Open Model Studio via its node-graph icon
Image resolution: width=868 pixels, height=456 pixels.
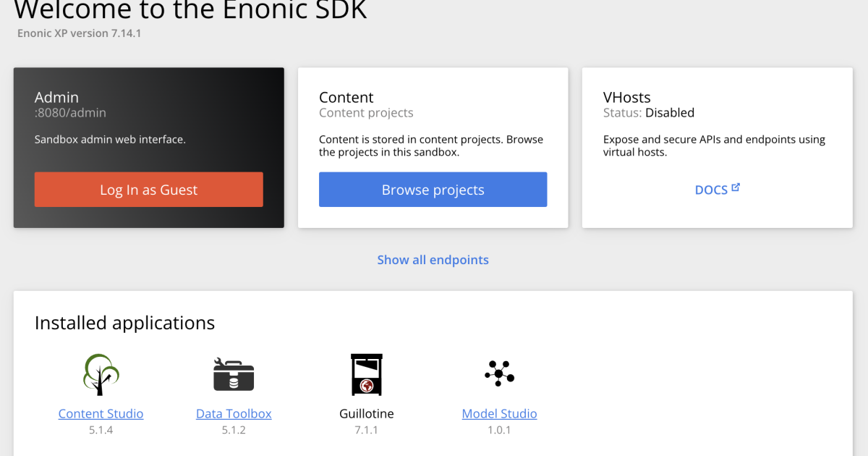[499, 373]
